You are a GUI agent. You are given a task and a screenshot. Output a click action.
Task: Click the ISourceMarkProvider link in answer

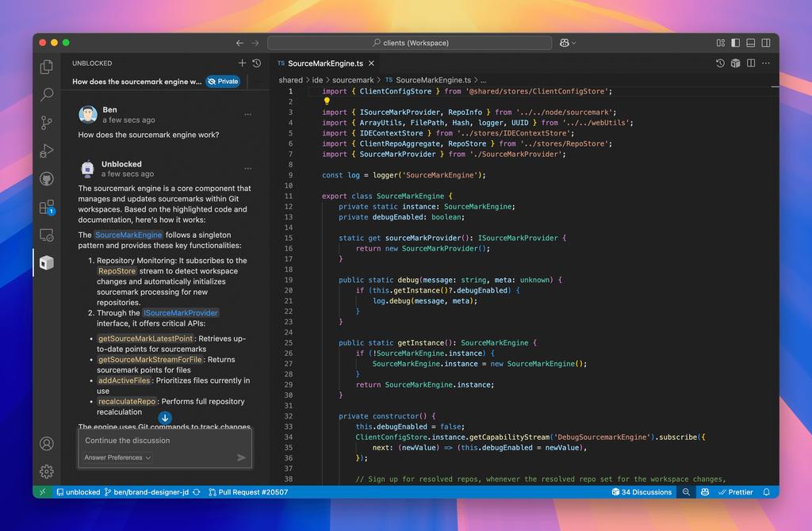click(181, 312)
